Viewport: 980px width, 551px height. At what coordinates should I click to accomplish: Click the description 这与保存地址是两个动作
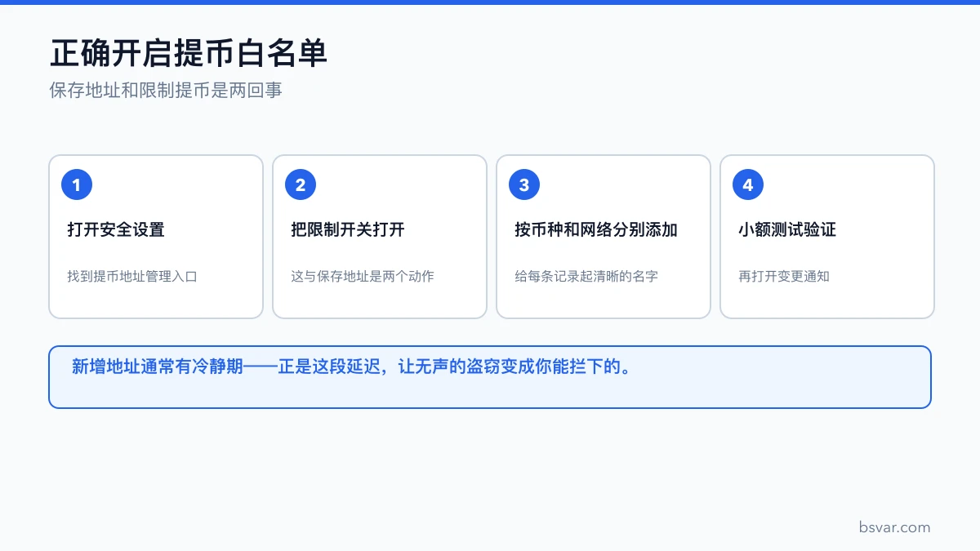coord(363,277)
